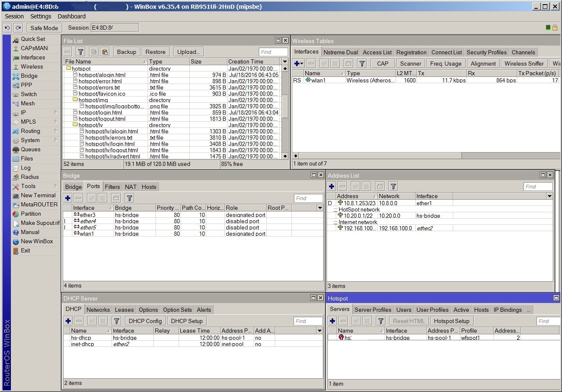Switch to the Security Profiles tab
Image resolution: width=562 pixels, height=392 pixels.
pos(486,52)
